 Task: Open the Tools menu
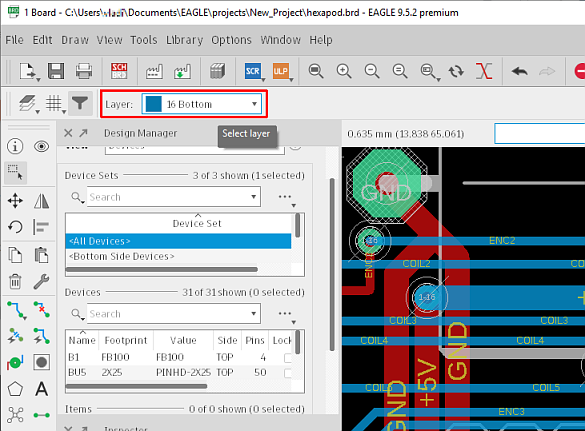click(144, 40)
